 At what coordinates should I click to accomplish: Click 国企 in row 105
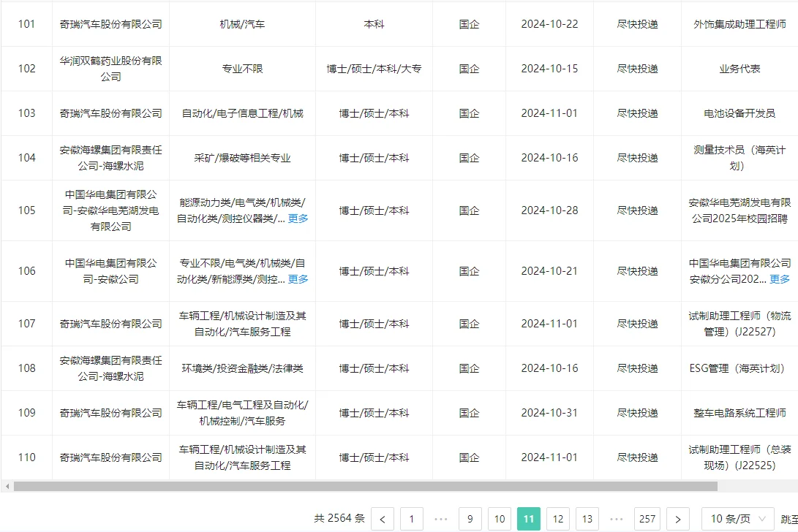pyautogui.click(x=469, y=210)
